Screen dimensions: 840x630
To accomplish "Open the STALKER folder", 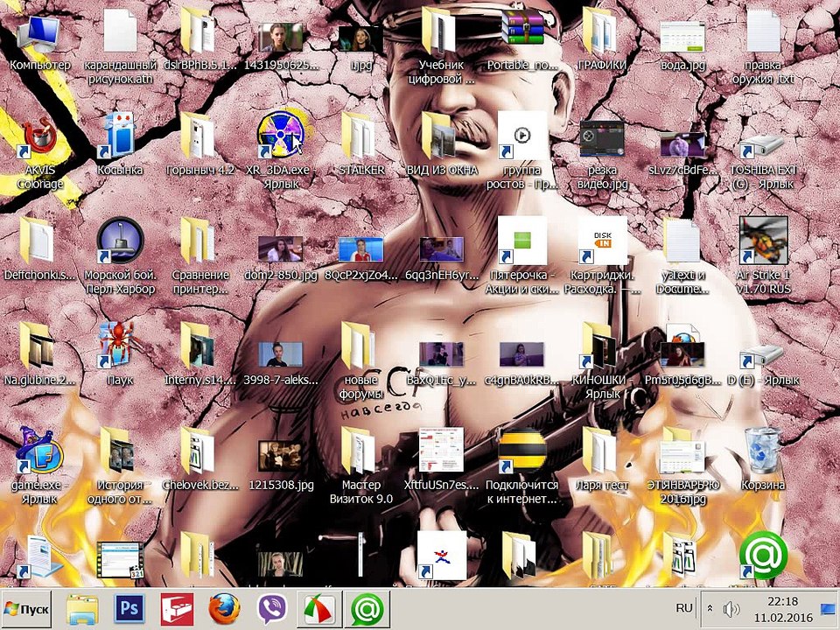I will (361, 136).
